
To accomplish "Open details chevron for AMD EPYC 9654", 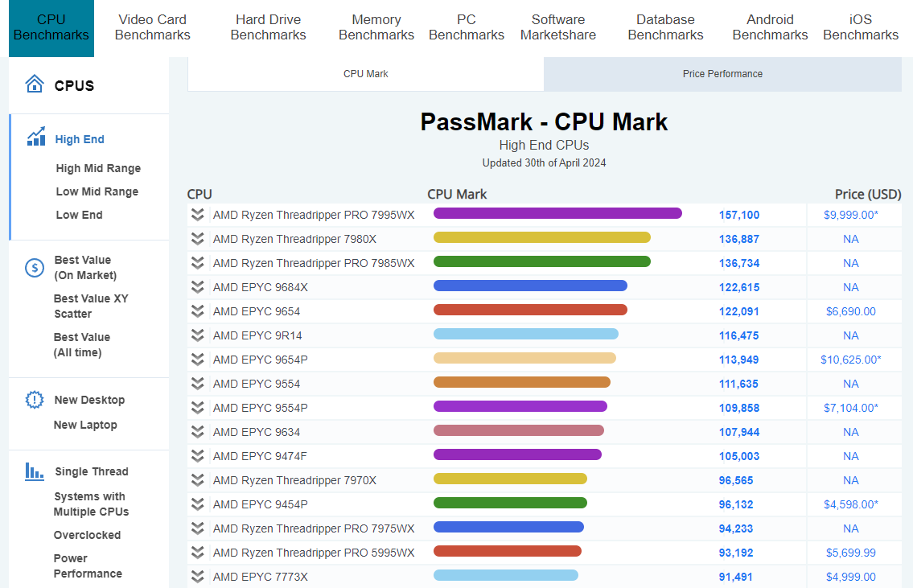I will click(197, 311).
